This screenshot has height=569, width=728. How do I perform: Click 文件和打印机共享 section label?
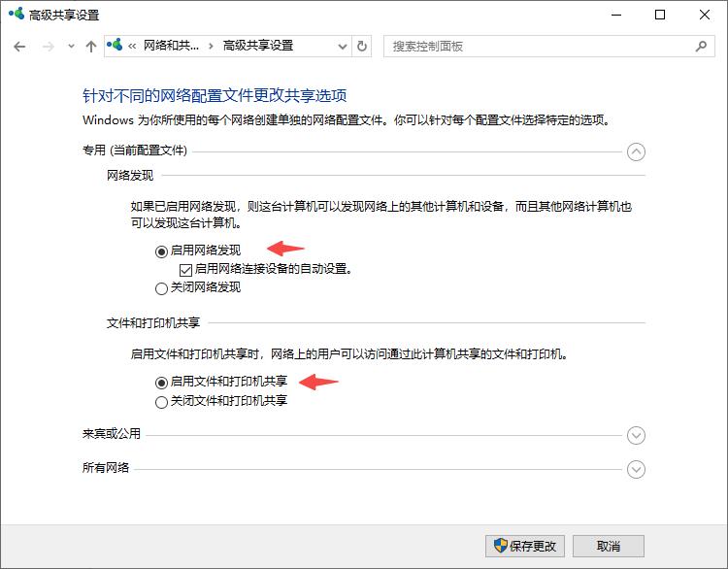[153, 322]
